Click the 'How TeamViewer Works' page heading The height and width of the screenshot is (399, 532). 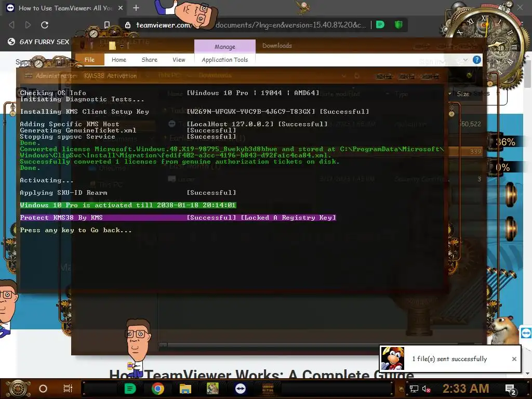point(261,374)
